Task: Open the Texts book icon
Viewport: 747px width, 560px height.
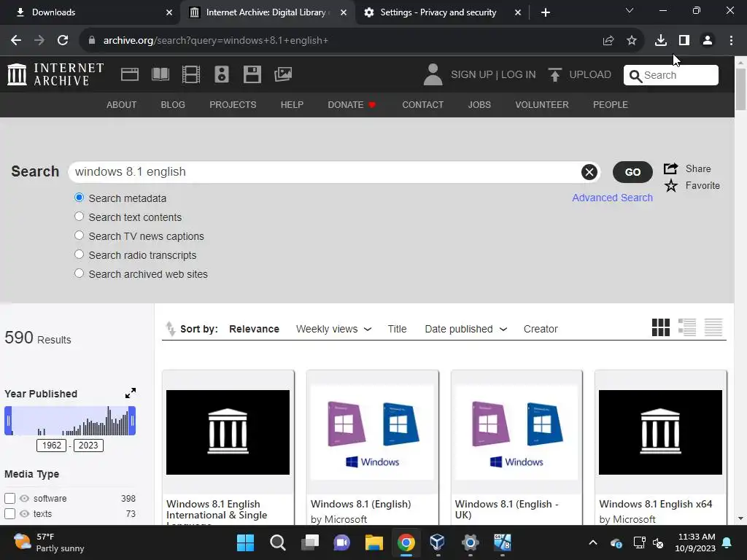Action: [x=160, y=75]
